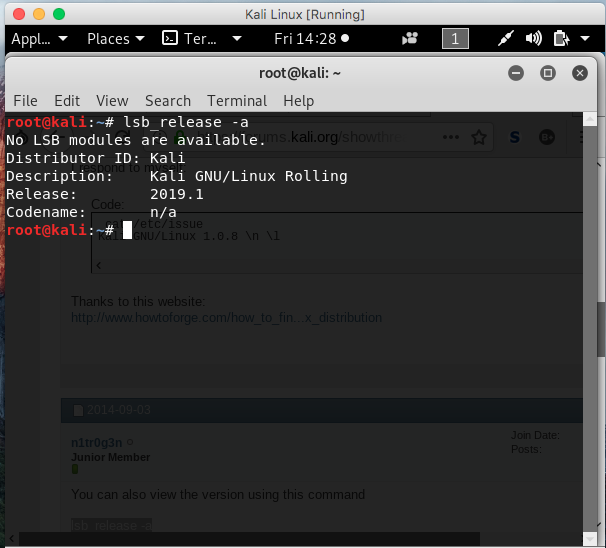Click the volume speaker icon
606x548 pixels.
click(x=533, y=39)
